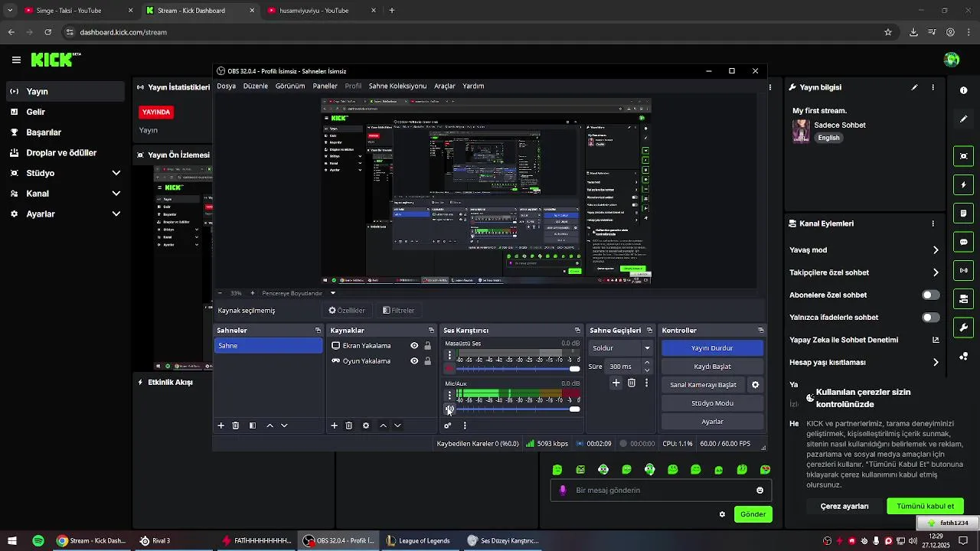The width and height of the screenshot is (980, 551).
Task: Click the Bir mesaj gönderin chat field
Action: 660,491
